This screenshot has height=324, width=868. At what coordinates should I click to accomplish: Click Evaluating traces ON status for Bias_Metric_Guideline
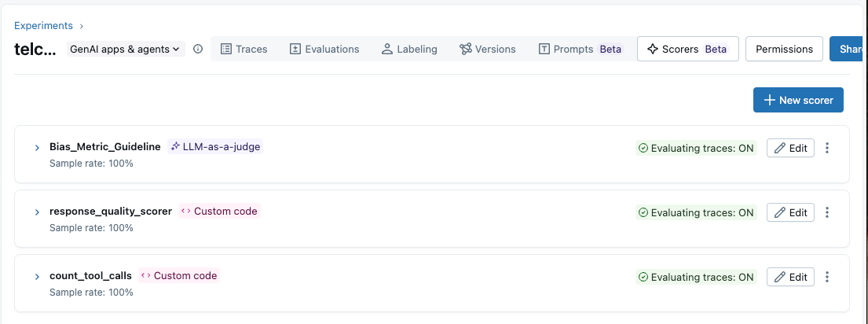(x=696, y=148)
